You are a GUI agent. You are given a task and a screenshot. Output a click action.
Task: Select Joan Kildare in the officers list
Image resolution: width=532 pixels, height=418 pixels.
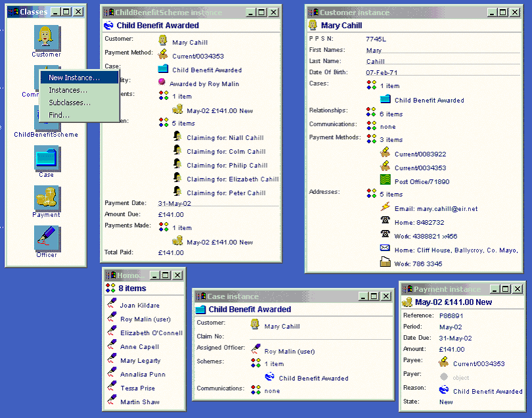tap(139, 306)
